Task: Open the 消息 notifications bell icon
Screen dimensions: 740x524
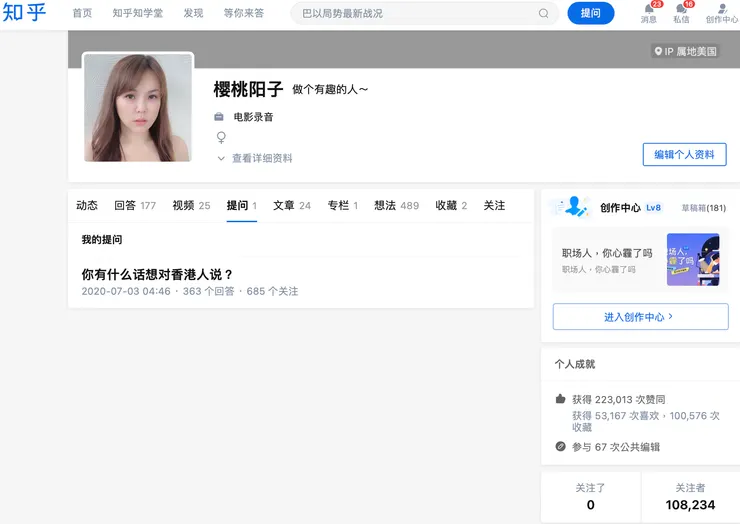Action: click(649, 9)
